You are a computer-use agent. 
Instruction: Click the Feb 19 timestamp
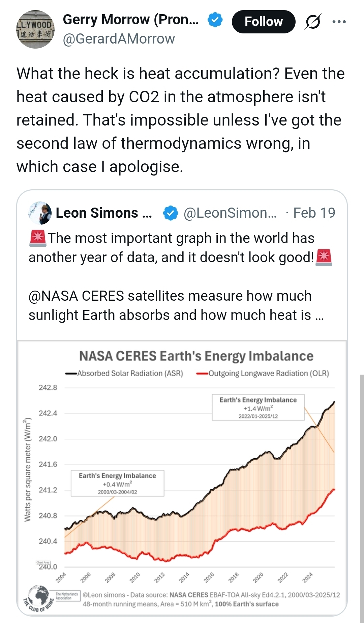(x=314, y=213)
